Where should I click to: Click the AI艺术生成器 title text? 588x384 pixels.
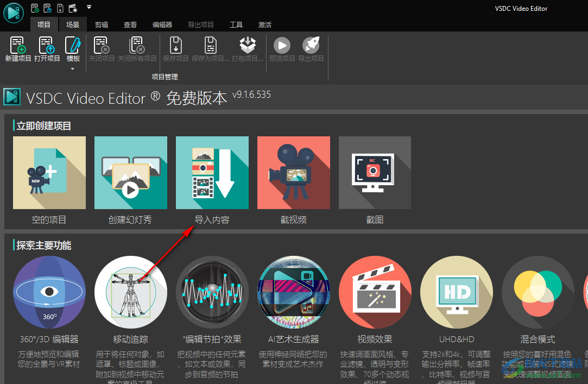(x=294, y=339)
